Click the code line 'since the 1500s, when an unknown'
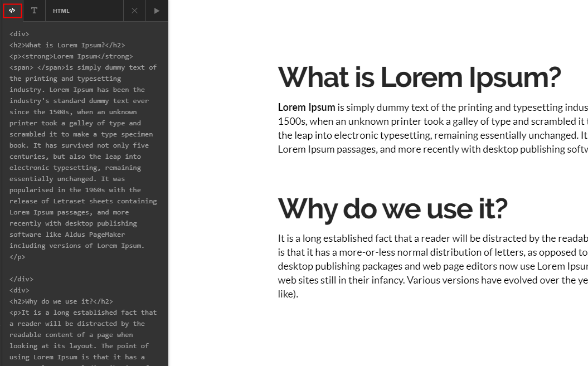Screen dimensions: 588x366 (x=73, y=112)
